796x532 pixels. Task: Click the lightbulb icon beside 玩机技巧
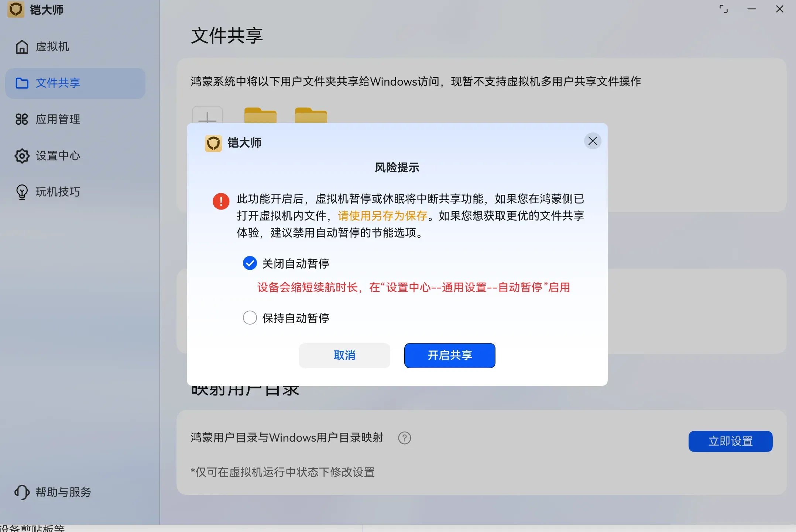click(22, 192)
